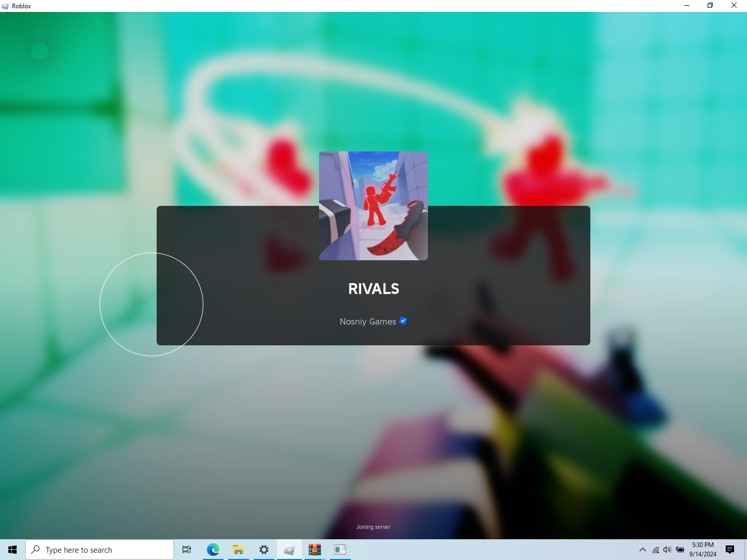Image resolution: width=747 pixels, height=560 pixels.
Task: Minimize the Roblox window
Action: point(687,6)
